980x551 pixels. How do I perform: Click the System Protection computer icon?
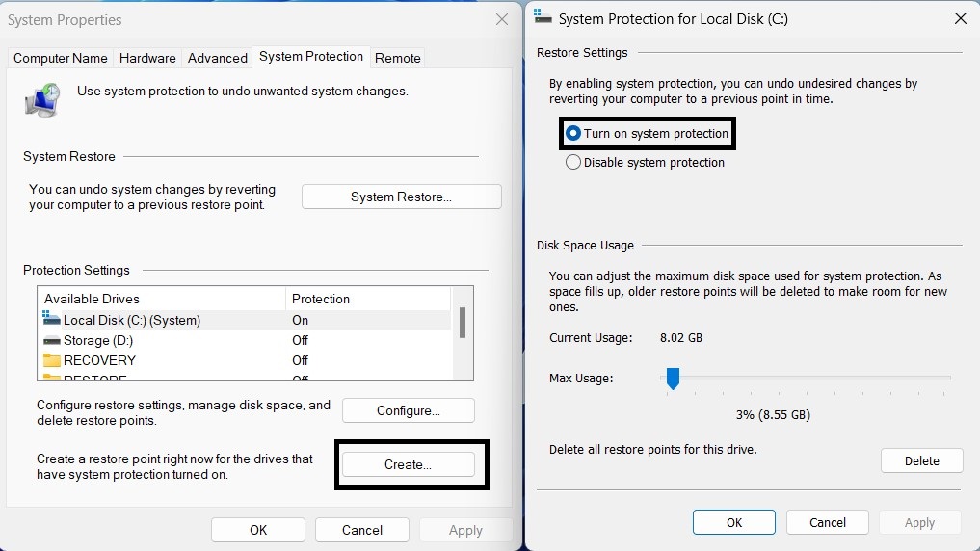coord(42,100)
